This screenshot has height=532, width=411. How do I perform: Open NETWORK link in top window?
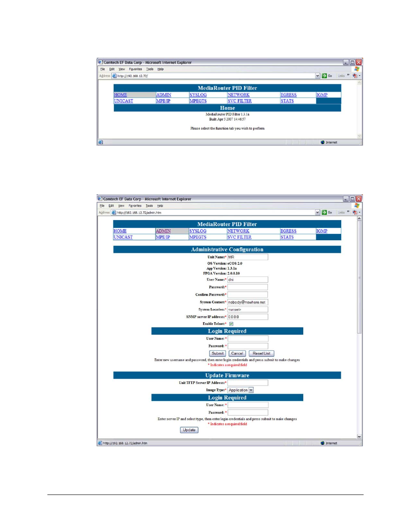click(x=239, y=95)
